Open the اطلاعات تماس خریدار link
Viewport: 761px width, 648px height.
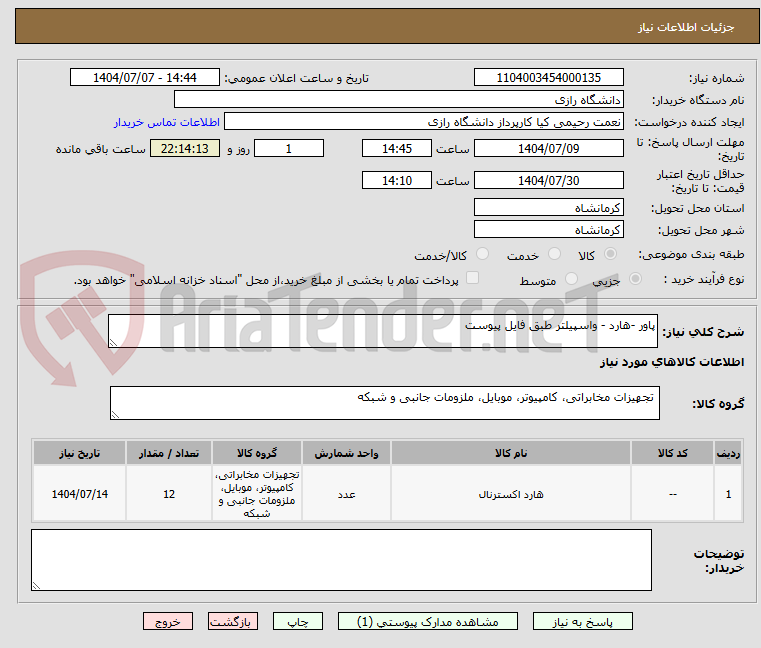click(167, 122)
